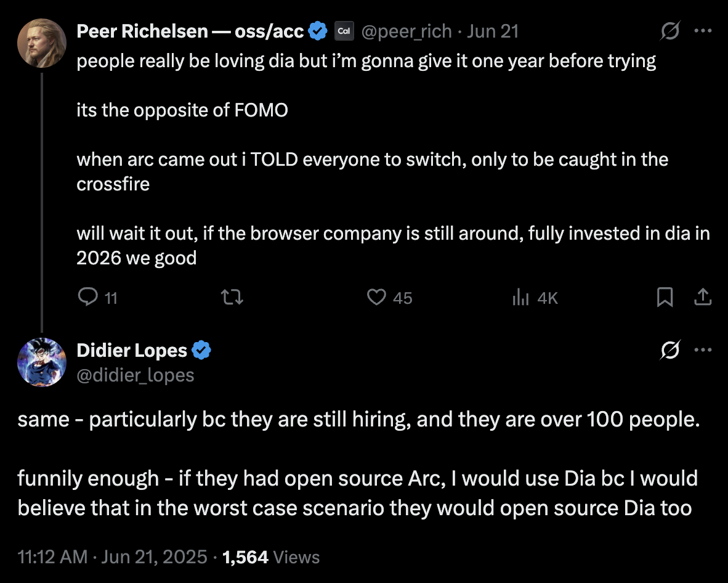Open the 11:12 AM · Jun 21, 2025 timestamp
This screenshot has height=583, width=728.
pyautogui.click(x=112, y=557)
